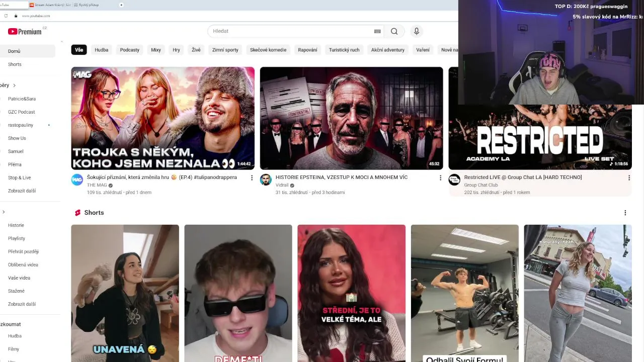Select the Živě filter chip
644x362 pixels.
point(196,50)
